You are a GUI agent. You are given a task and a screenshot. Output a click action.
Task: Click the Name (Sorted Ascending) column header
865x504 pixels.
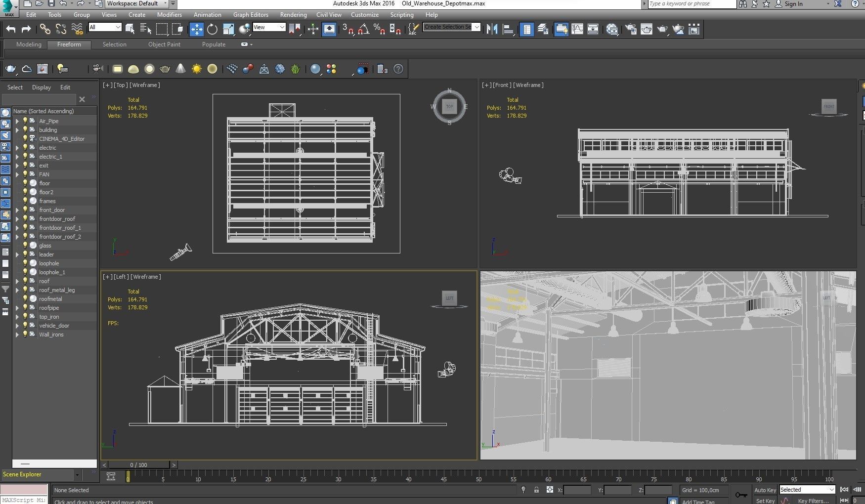point(54,111)
